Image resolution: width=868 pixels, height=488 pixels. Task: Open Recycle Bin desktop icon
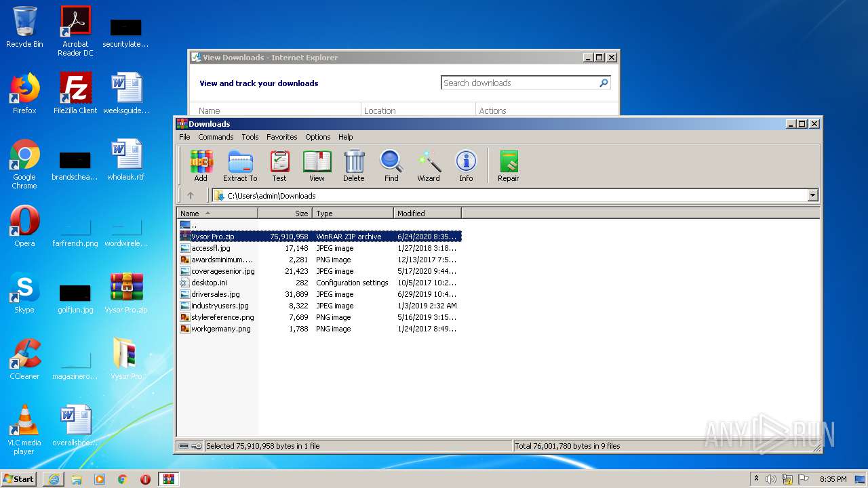click(x=24, y=27)
